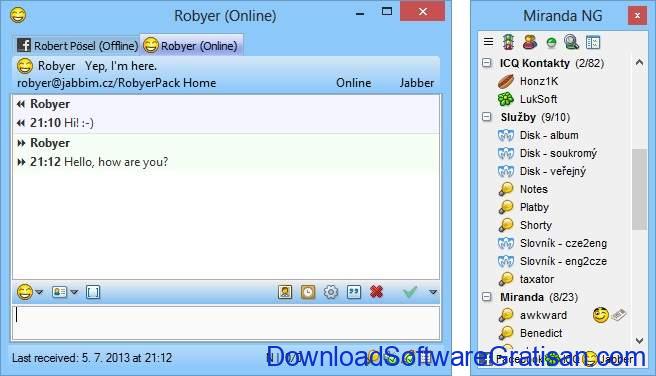Open chat options gear icon
The width and height of the screenshot is (656, 376).
pyautogui.click(x=331, y=292)
